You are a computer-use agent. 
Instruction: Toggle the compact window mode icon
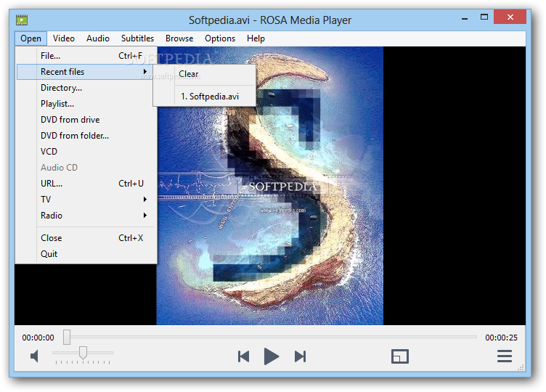click(400, 356)
